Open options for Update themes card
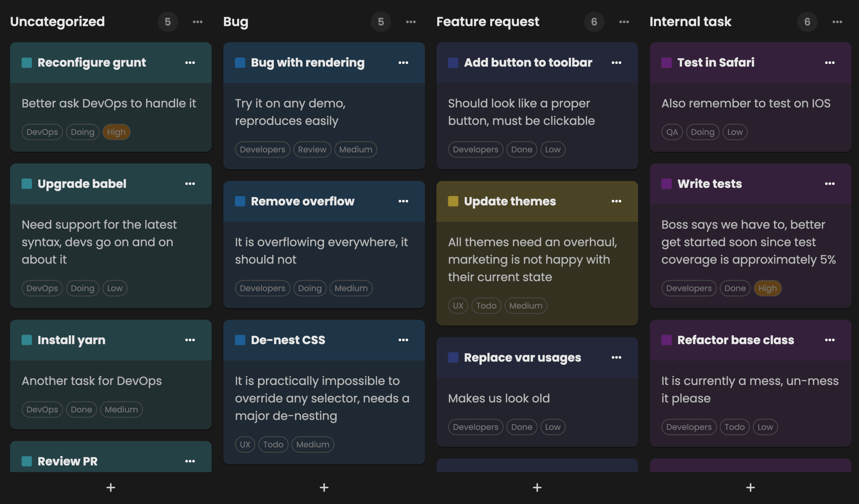This screenshot has width=859, height=504. [x=616, y=201]
